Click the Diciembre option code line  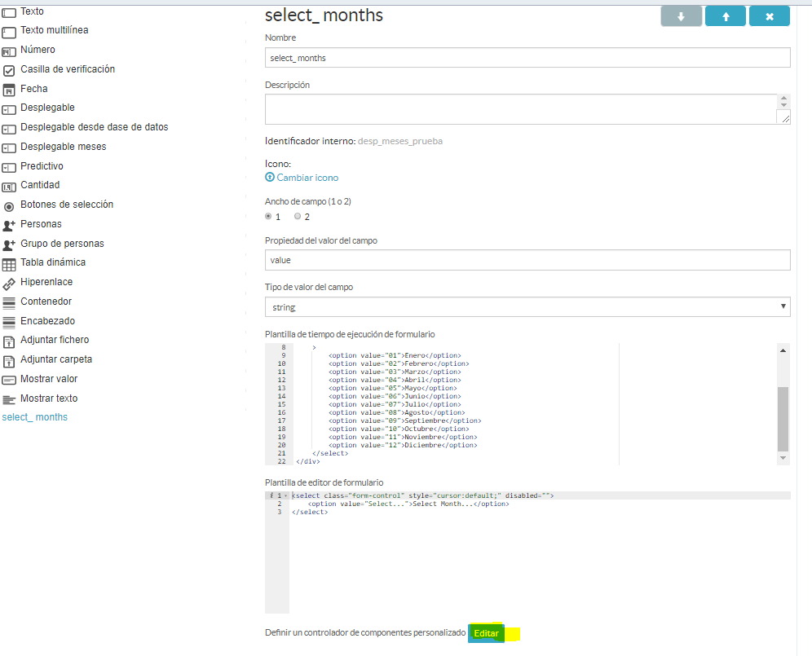pos(403,445)
